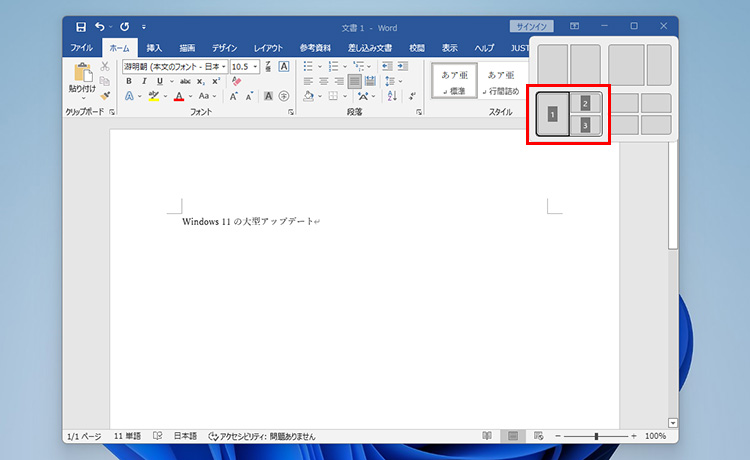
Task: Click the zoom slider in the status bar
Action: [596, 436]
